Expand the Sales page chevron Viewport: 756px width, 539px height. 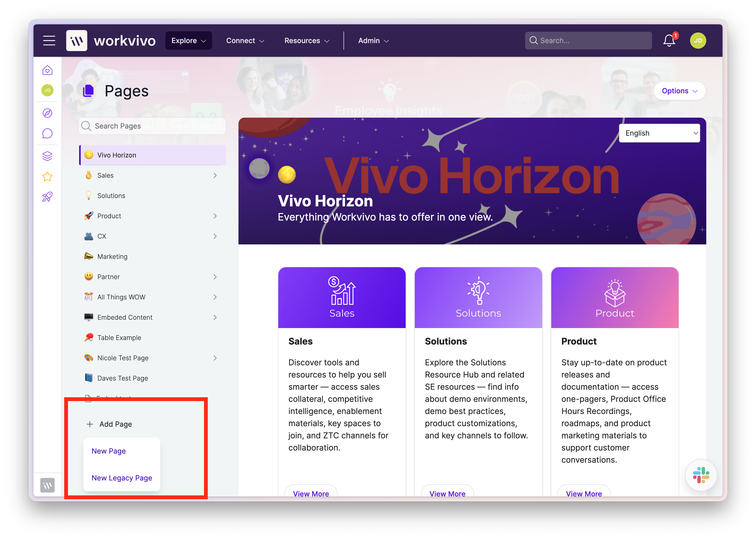pos(215,175)
